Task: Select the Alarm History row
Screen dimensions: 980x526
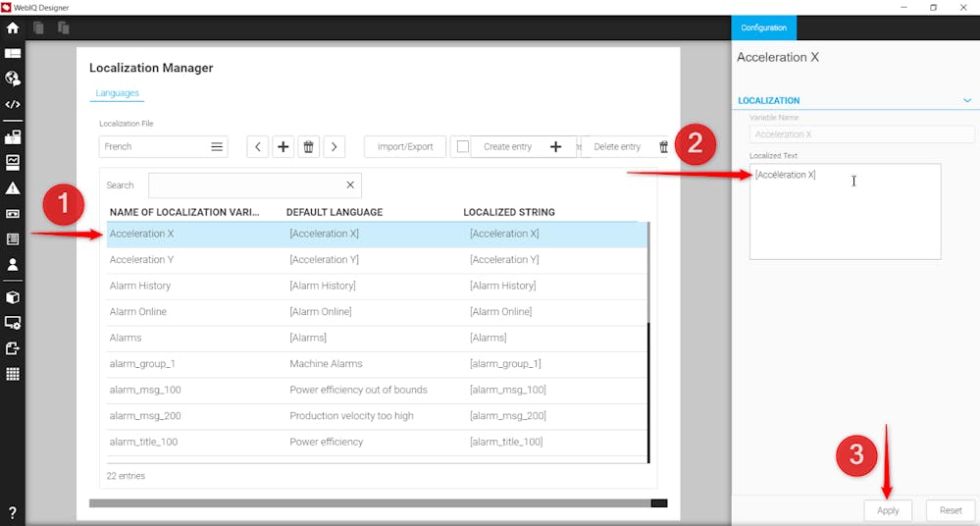Action: [x=377, y=286]
